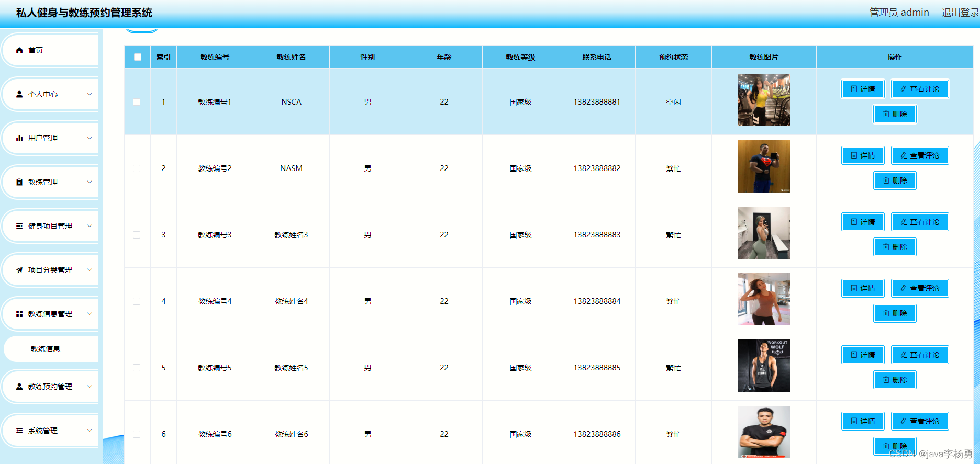Open the 首页 menu item

click(50, 50)
